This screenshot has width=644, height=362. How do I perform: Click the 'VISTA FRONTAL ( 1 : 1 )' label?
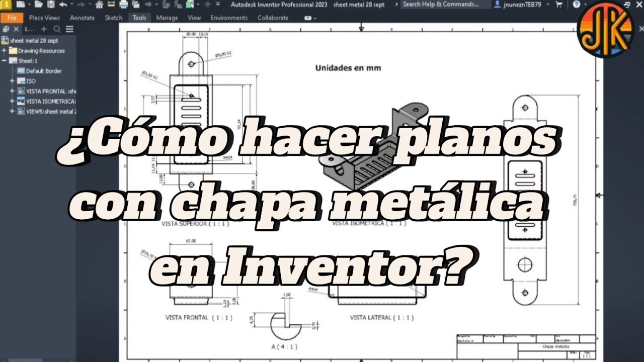point(199,318)
